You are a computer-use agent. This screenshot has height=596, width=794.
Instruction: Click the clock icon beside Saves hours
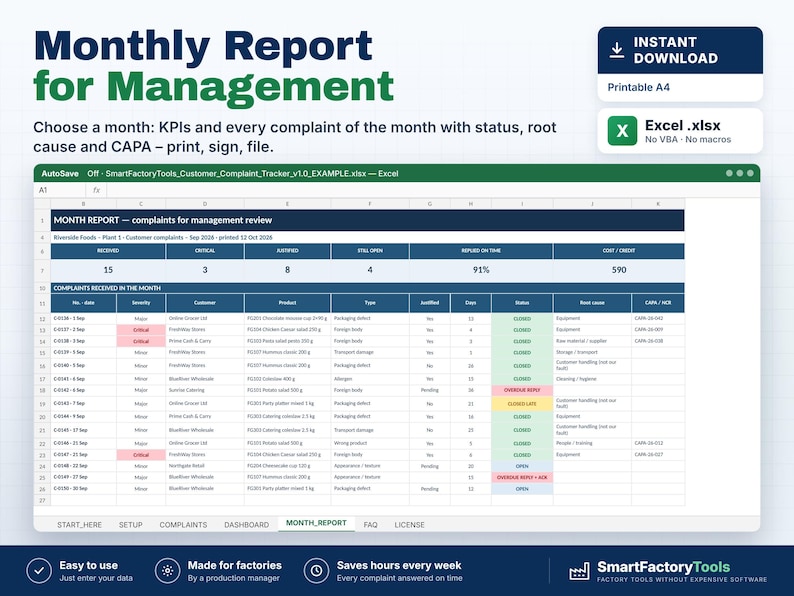pos(316,571)
